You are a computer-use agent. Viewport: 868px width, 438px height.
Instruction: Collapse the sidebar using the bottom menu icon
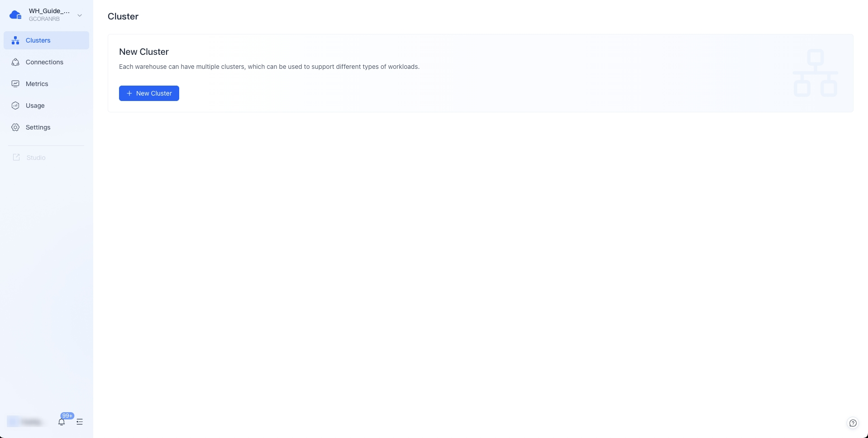tap(80, 422)
